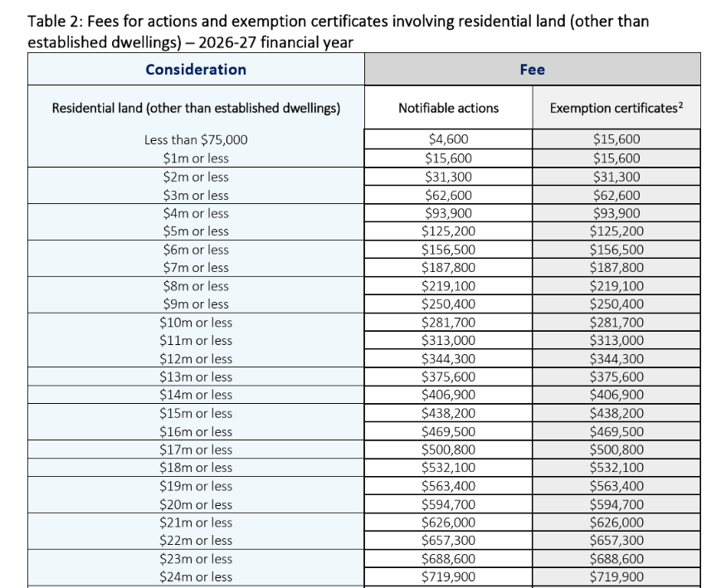
Task: Click the $4,600 notifiable actions fee
Action: 448,138
